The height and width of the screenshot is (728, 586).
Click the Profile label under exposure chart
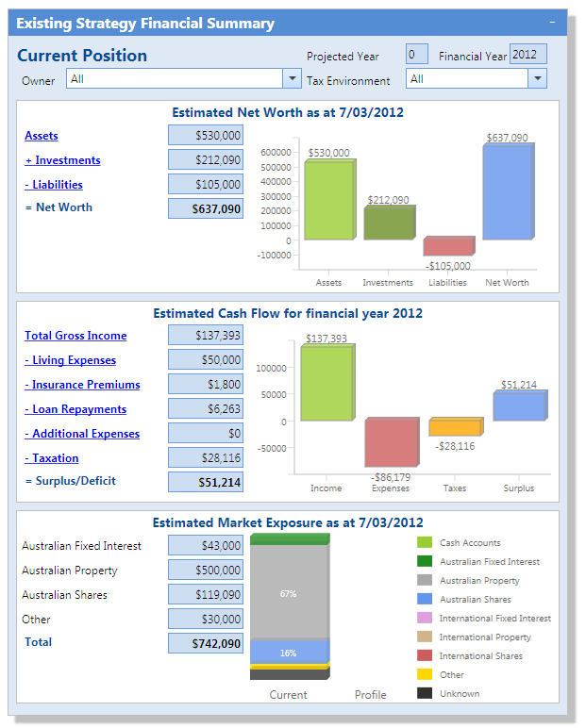370,695
